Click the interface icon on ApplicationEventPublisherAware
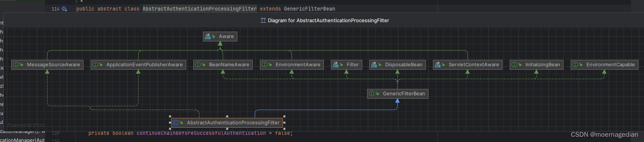 (x=95, y=65)
